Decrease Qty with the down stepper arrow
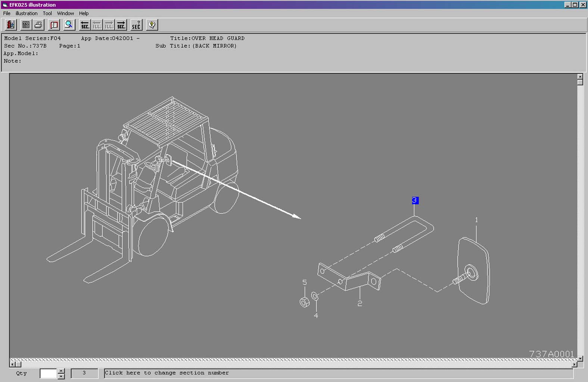Image resolution: width=588 pixels, height=382 pixels. [x=61, y=376]
